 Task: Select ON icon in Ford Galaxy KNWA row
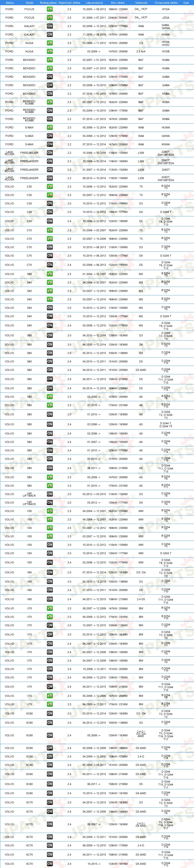(50, 34)
